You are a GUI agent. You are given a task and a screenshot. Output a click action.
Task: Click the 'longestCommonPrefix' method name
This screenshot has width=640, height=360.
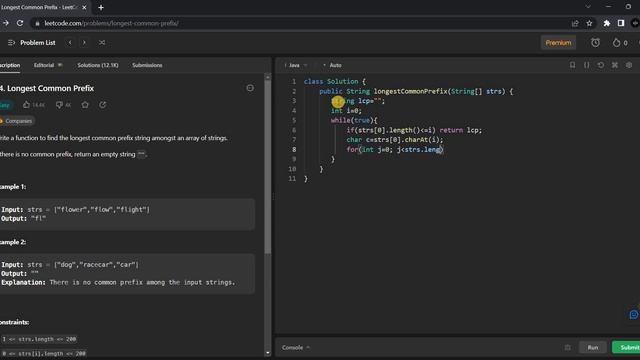click(x=411, y=91)
